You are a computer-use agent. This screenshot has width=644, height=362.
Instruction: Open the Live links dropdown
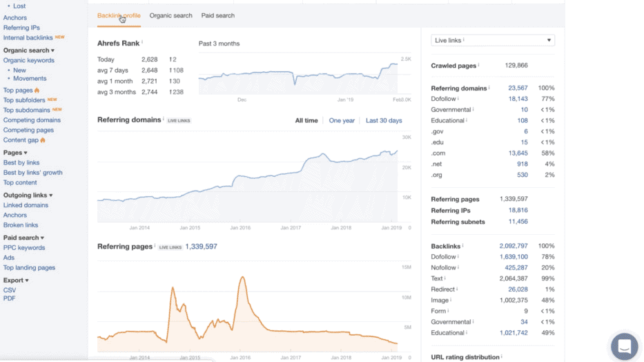492,40
